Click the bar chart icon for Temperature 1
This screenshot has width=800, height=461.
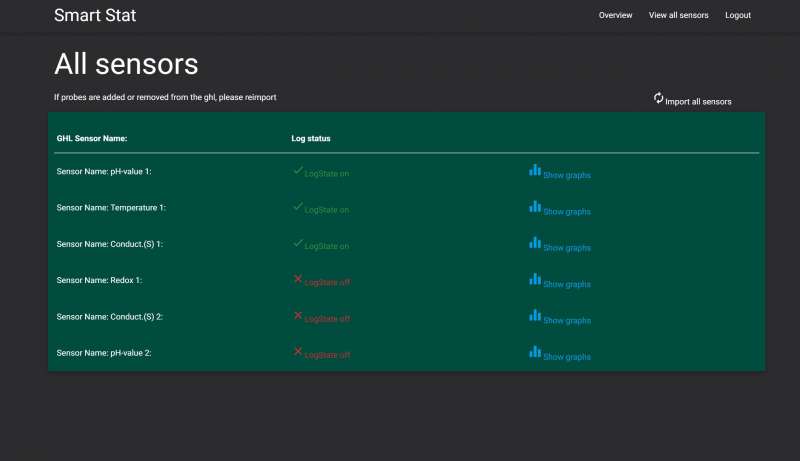click(534, 207)
